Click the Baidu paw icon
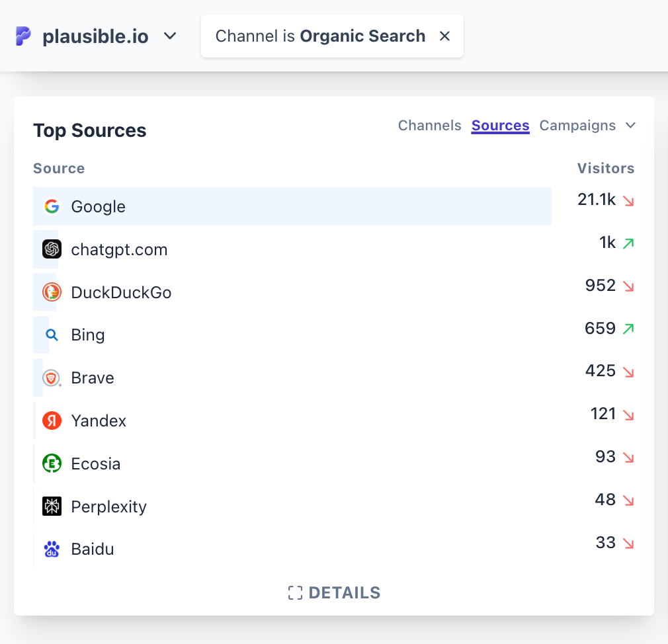The height and width of the screenshot is (644, 668). (52, 549)
